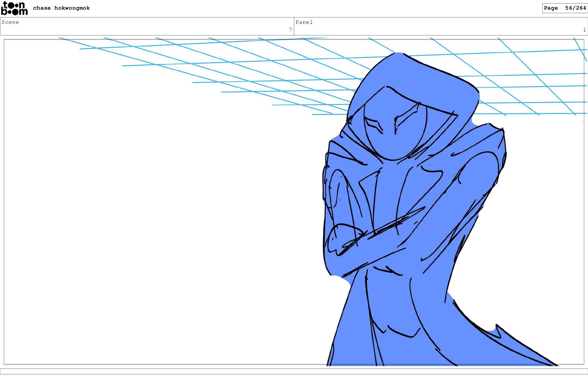Click the Page 56/264 indicator box
The width and height of the screenshot is (588, 380).
[564, 8]
